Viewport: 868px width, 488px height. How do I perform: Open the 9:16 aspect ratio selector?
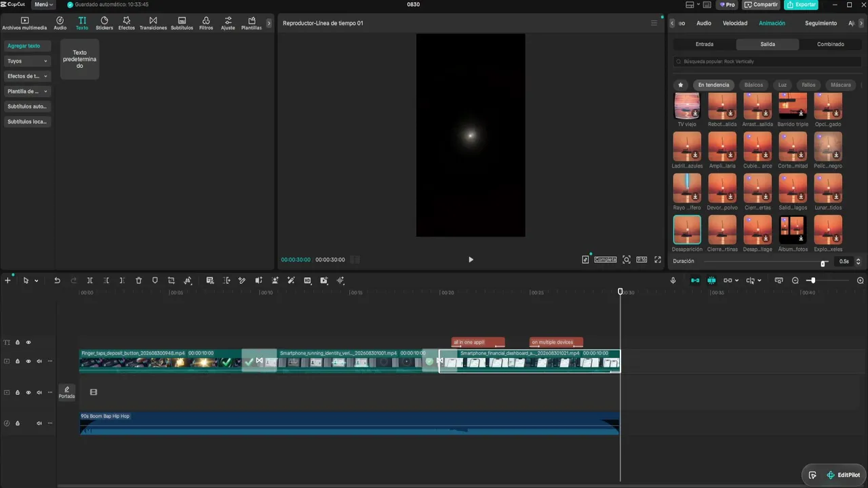pyautogui.click(x=642, y=260)
